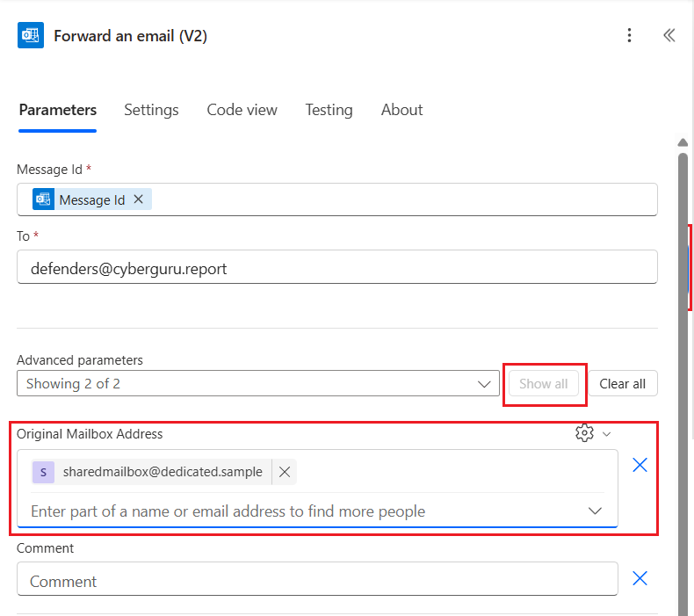The width and height of the screenshot is (694, 616).
Task: Switch to the Parameters tab
Action: pos(57,110)
